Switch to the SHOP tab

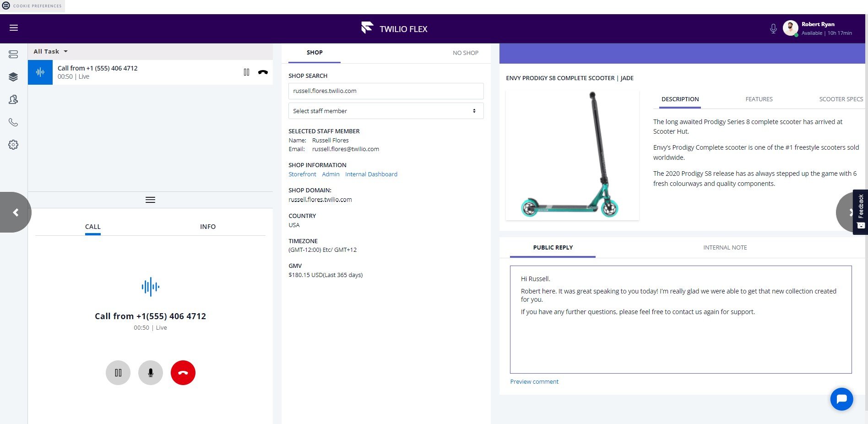click(315, 53)
